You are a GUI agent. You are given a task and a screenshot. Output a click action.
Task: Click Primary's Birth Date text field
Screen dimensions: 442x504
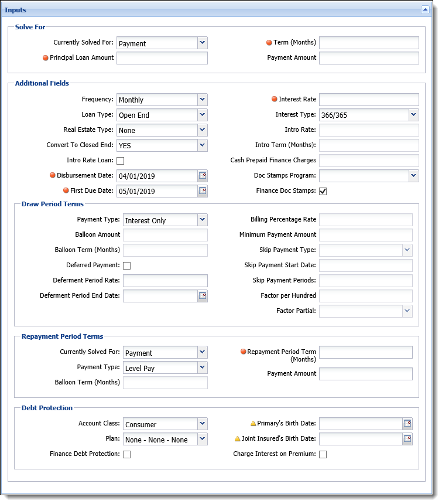tap(361, 424)
